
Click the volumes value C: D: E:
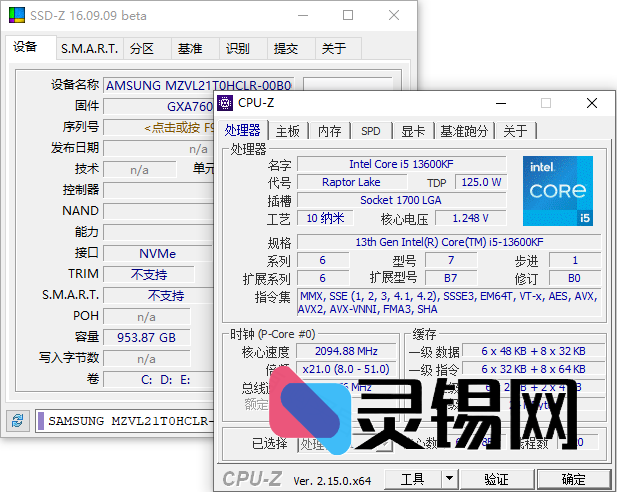pyautogui.click(x=159, y=380)
